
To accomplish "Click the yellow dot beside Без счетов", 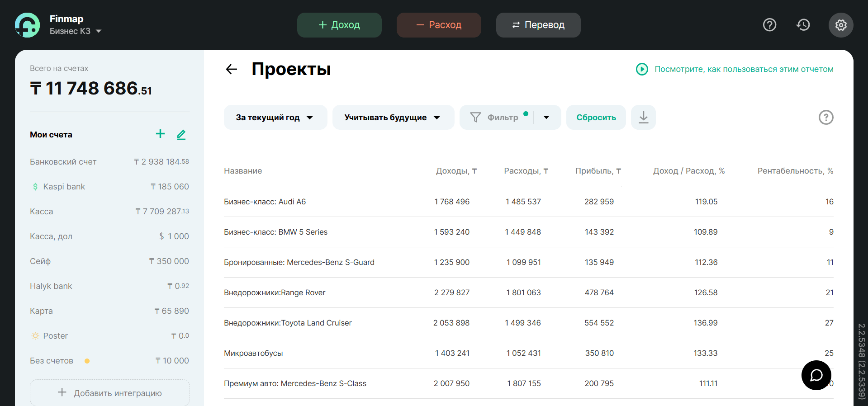I will 87,361.
